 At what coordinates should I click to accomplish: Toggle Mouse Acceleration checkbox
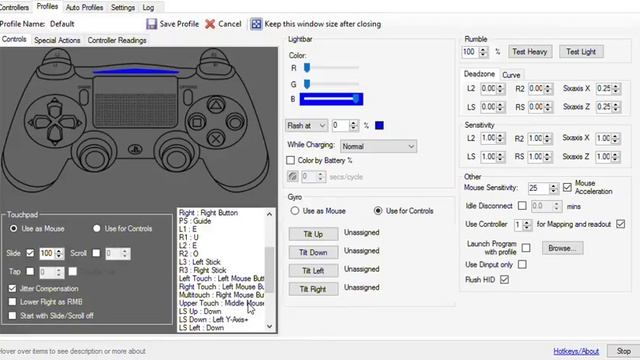[567, 187]
